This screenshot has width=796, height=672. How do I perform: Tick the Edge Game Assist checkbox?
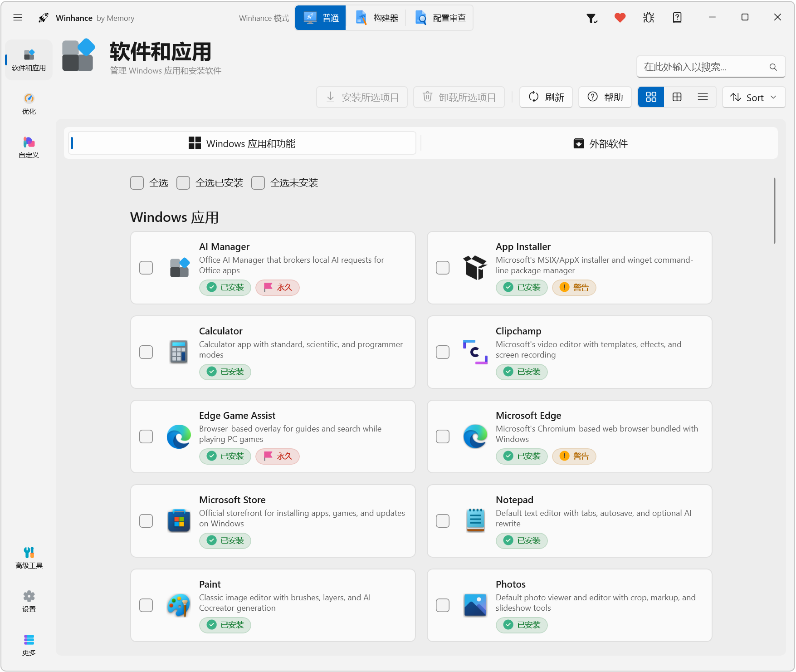[x=146, y=437]
